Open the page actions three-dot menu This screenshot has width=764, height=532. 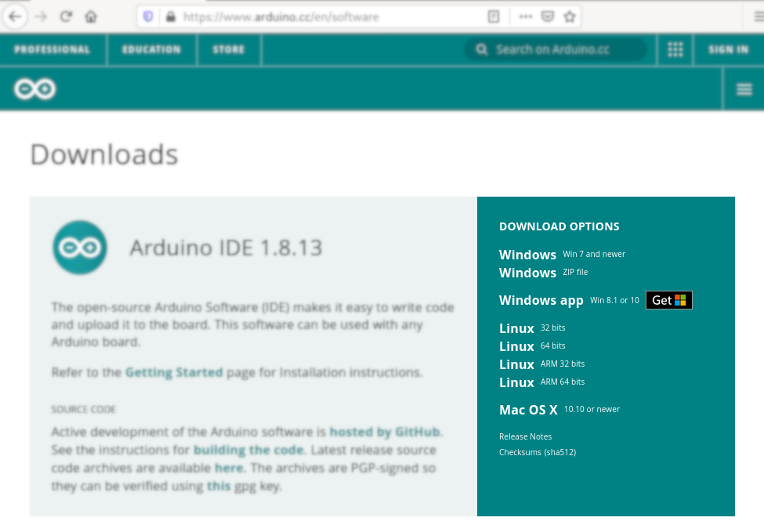coord(525,16)
